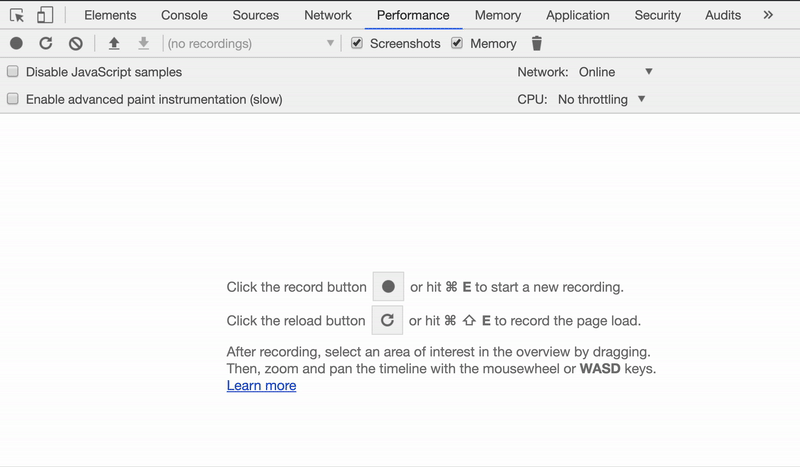
Task: Uncheck the Screenshots checkbox
Action: 357,43
